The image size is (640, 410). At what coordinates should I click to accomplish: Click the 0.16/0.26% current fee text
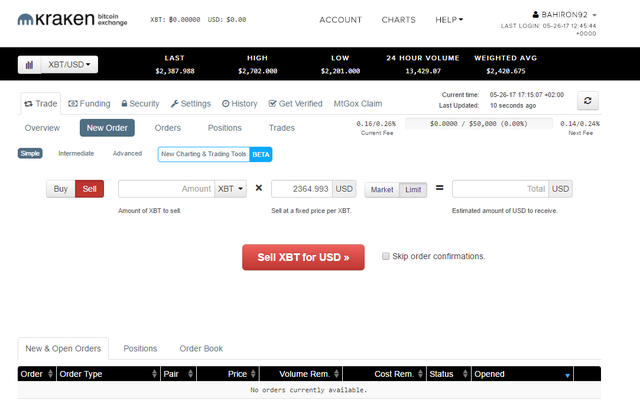coord(376,124)
